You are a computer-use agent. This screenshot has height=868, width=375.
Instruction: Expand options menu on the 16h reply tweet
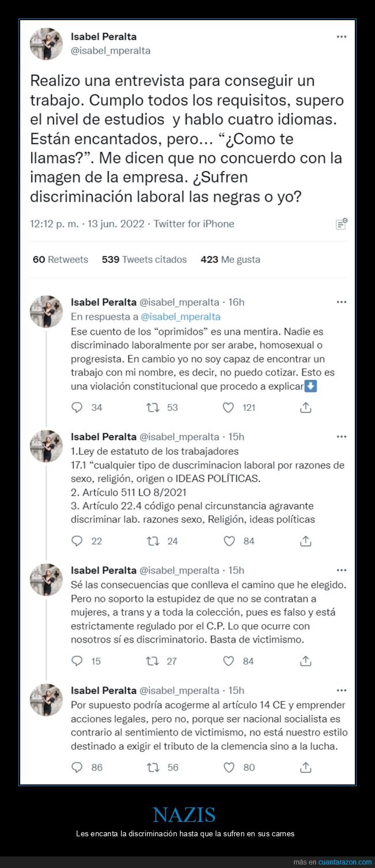point(342,301)
